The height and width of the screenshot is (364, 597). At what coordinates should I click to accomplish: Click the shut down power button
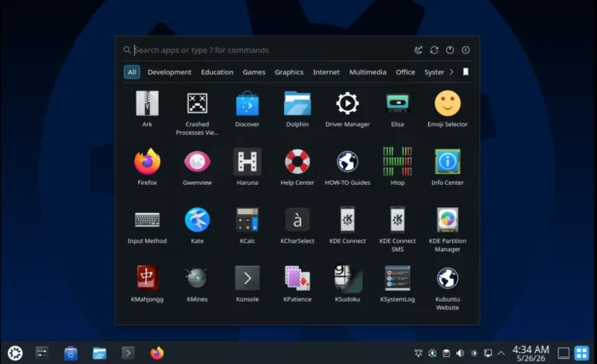pos(450,50)
